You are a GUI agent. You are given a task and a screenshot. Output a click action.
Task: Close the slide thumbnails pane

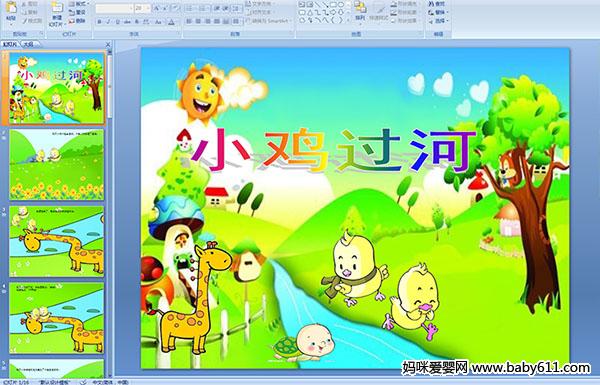click(x=108, y=44)
